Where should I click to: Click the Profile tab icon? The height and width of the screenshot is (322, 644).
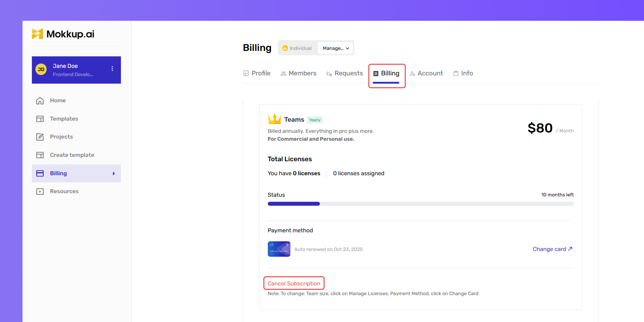tap(246, 73)
